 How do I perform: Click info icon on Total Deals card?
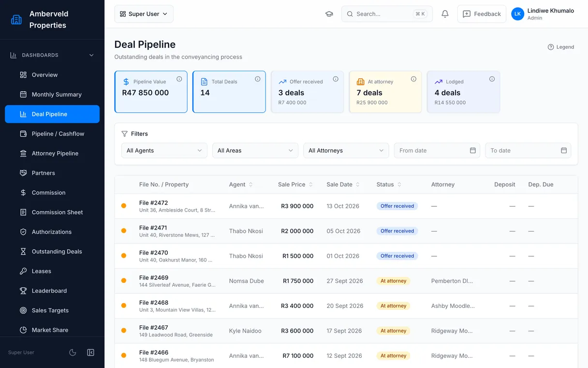tap(258, 79)
